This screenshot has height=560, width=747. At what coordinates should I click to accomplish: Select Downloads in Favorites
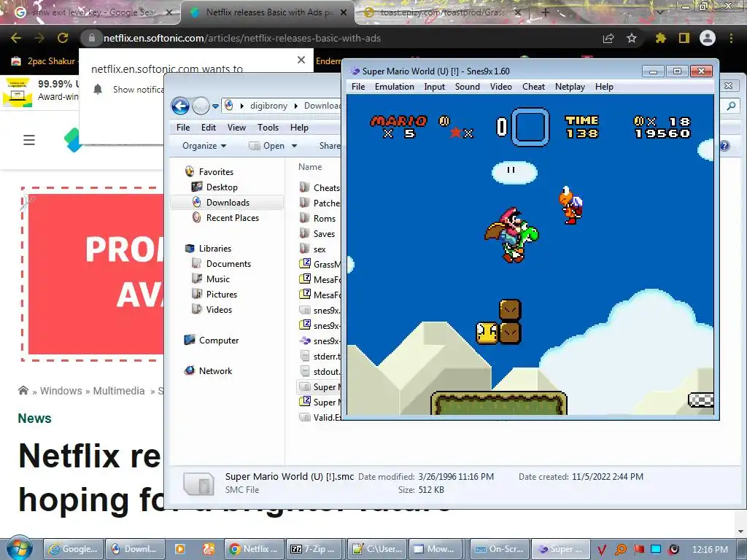228,203
